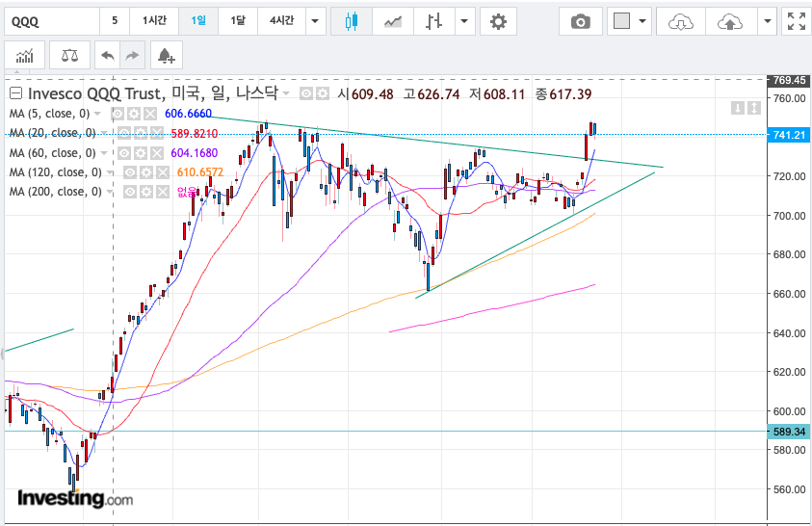
Task: Click the MA (60, close, 0) label
Action: pos(52,153)
